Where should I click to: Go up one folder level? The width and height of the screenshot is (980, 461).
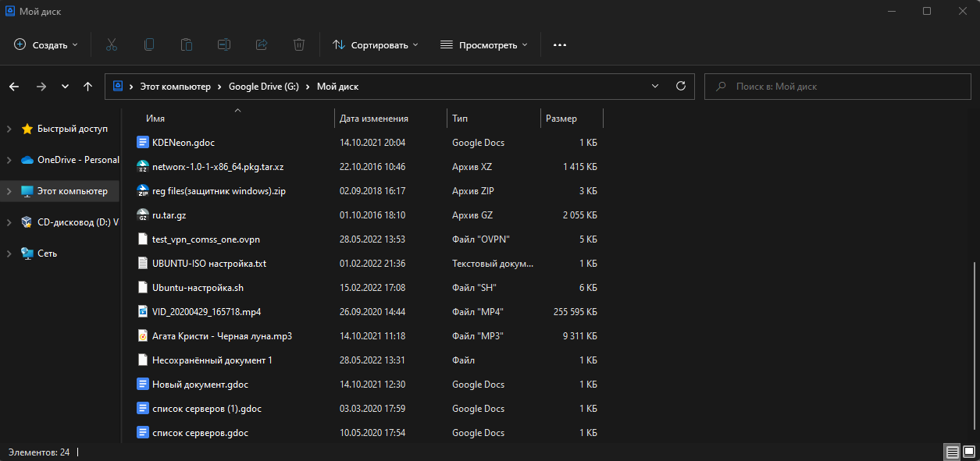(x=87, y=87)
